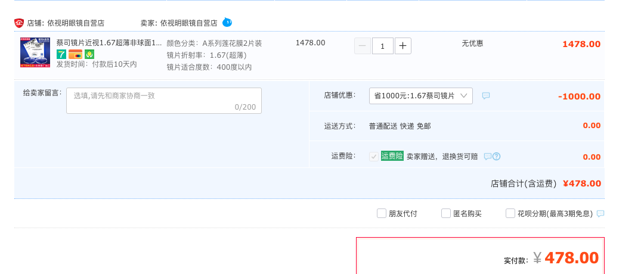Open the seller link 依视明眼镜自营店
The width and height of the screenshot is (644, 274).
pyautogui.click(x=188, y=23)
